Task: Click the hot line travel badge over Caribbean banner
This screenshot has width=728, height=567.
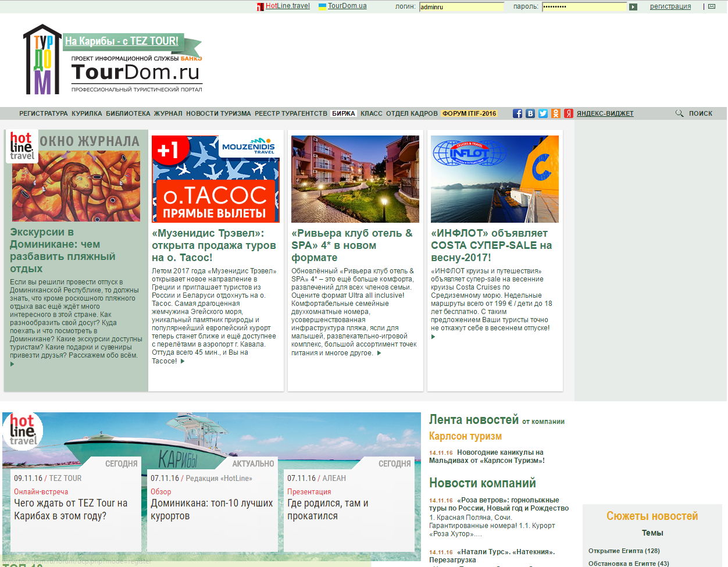Action: coord(23,430)
